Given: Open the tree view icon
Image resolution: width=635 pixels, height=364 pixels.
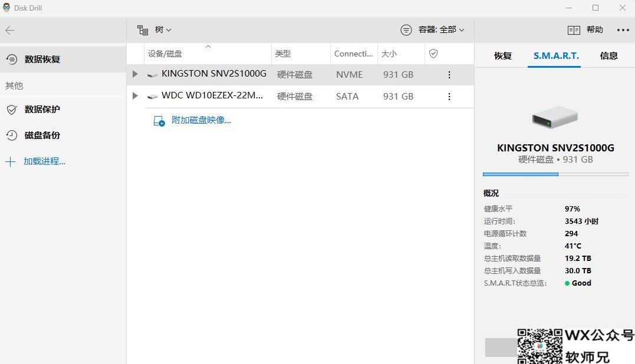Looking at the screenshot, I should pyautogui.click(x=143, y=30).
